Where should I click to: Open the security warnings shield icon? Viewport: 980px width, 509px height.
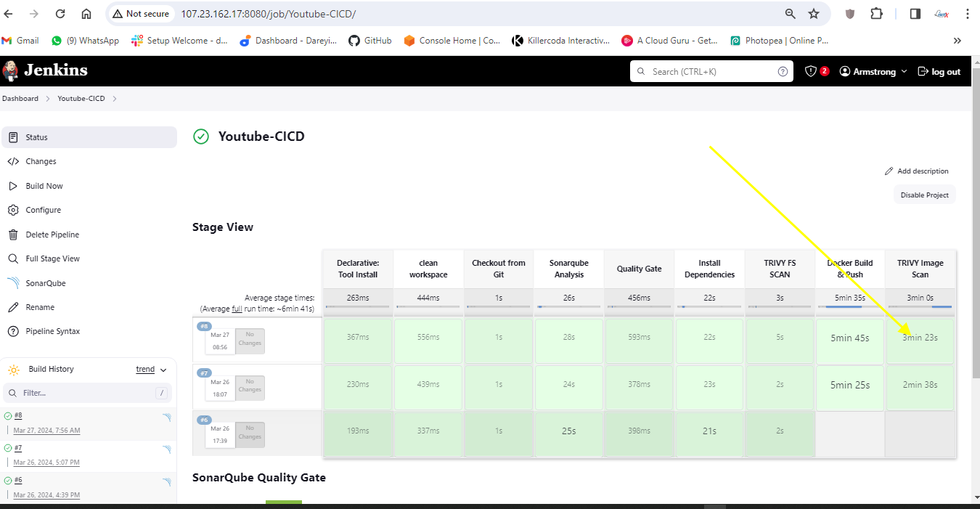(811, 71)
